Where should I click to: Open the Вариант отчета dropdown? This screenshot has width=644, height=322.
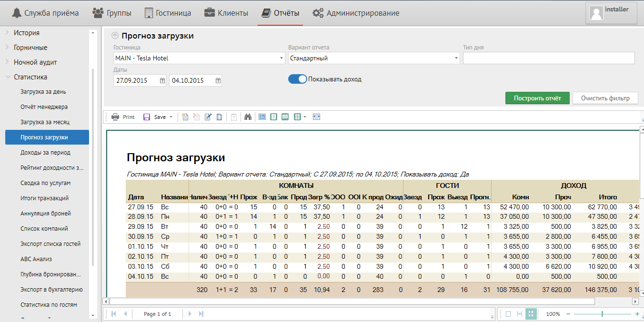[456, 59]
